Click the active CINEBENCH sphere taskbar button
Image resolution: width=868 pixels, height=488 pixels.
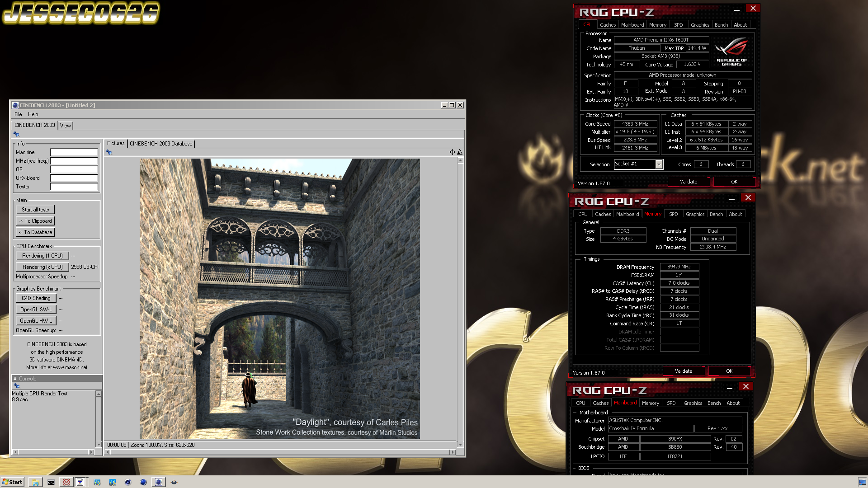point(158,482)
